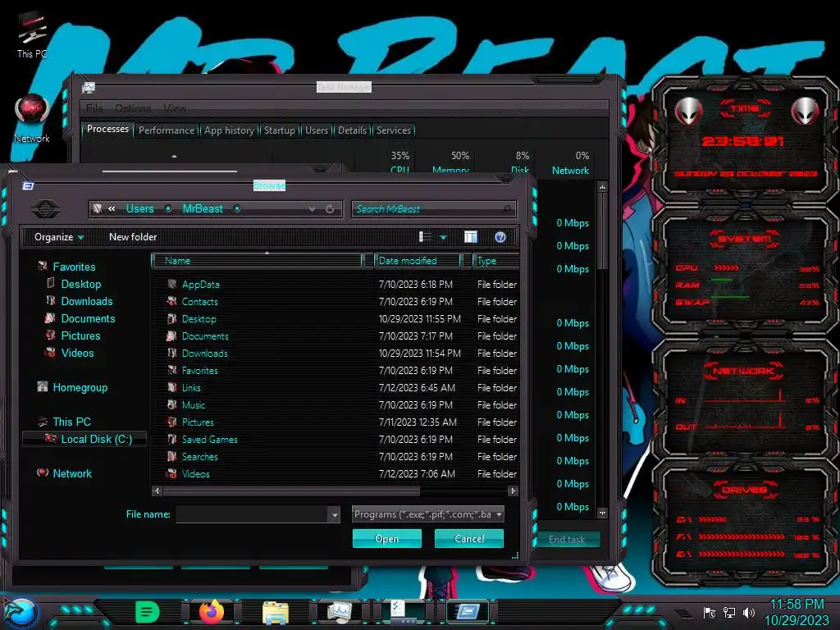Screen dimensions: 840x630
Task: Launch Firefox from the taskbar
Action: click(212, 612)
